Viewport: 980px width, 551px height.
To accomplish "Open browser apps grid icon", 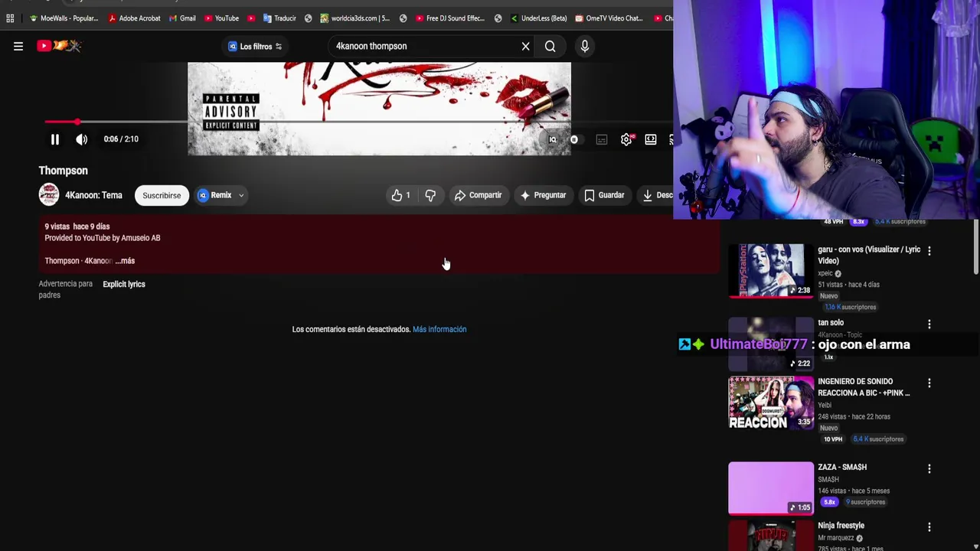I will (x=10, y=18).
